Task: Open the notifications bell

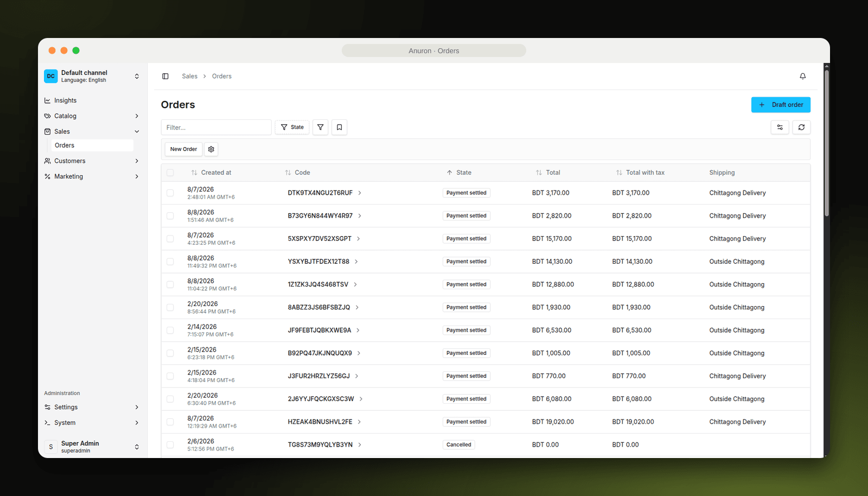Action: pyautogui.click(x=802, y=76)
